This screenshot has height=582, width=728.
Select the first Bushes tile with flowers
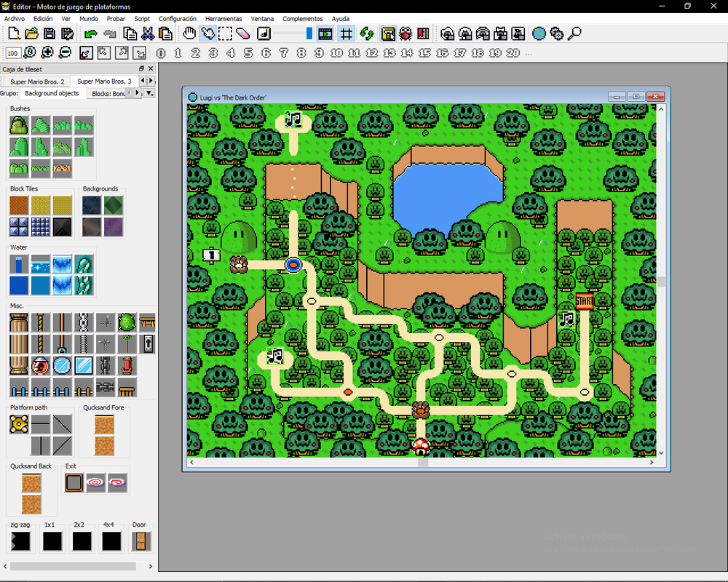coord(19,125)
